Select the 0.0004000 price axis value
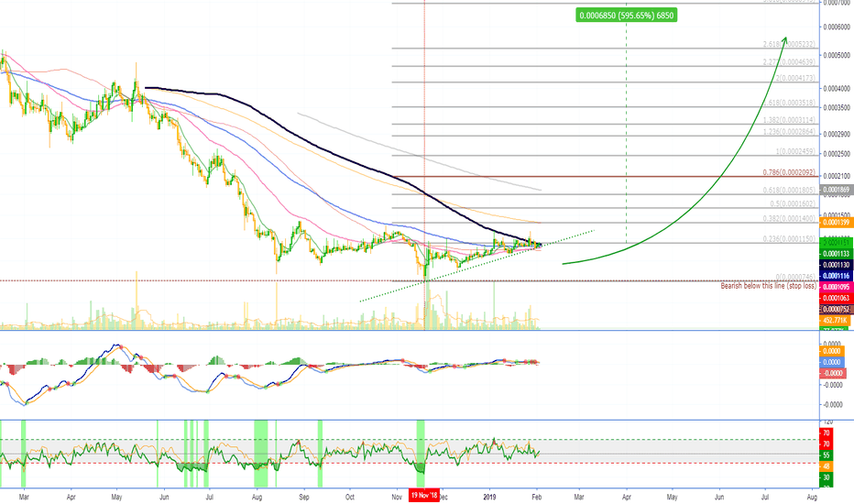 click(838, 89)
